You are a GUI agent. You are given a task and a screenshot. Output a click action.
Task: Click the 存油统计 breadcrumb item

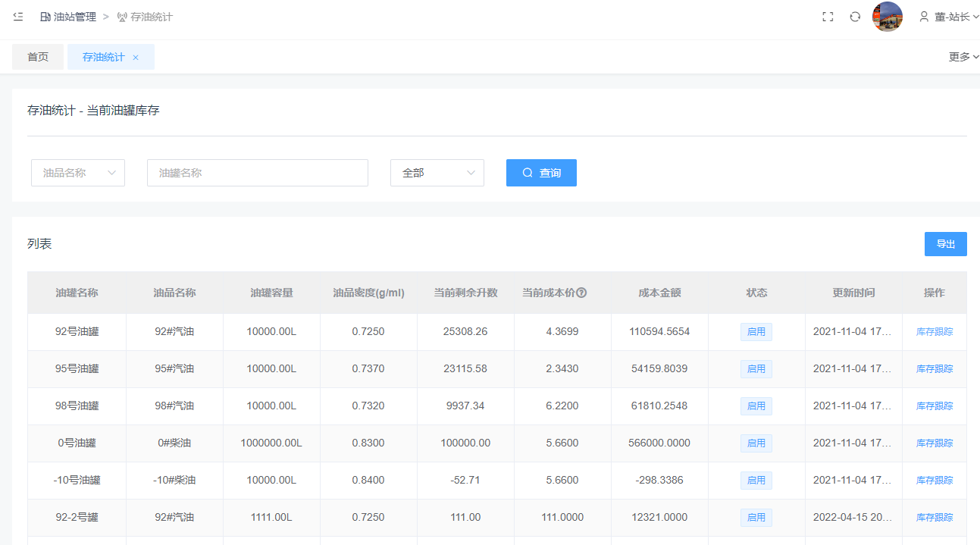[x=145, y=17]
